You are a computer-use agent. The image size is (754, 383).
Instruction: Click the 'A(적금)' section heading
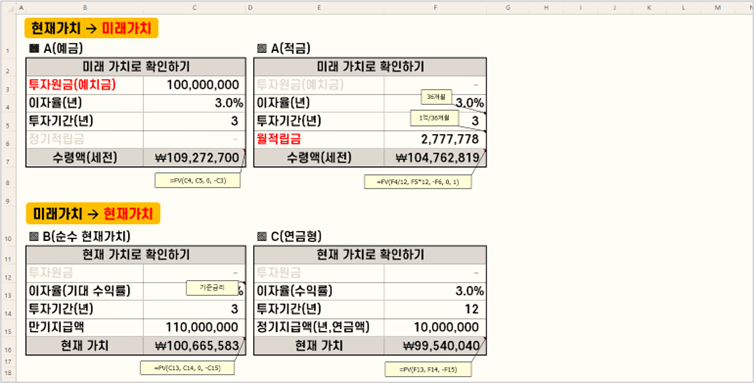tap(284, 48)
